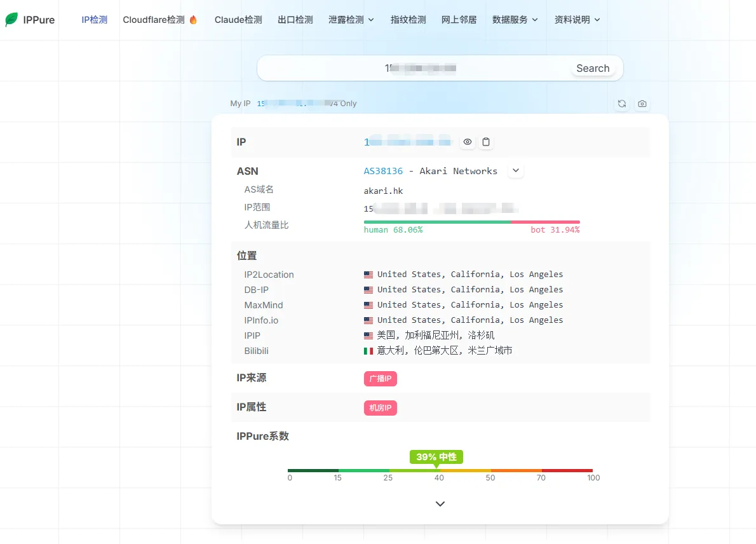
Task: Click the refresh icon beside My IP
Action: point(622,104)
